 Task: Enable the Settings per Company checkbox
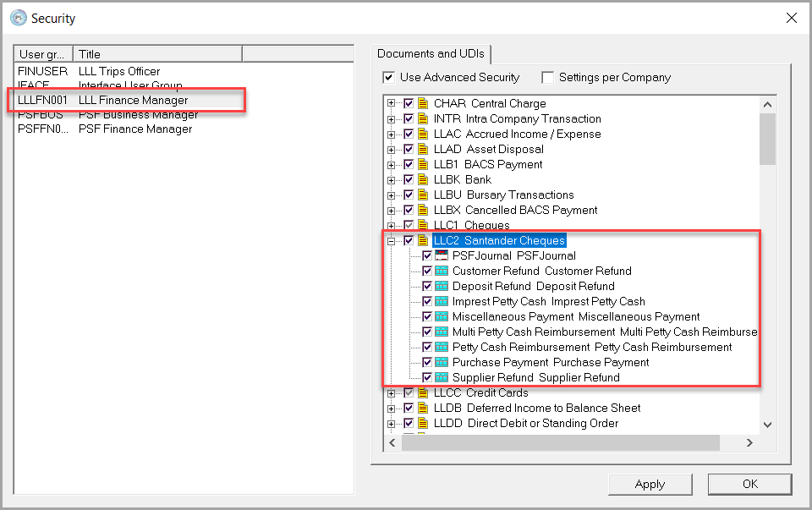548,78
